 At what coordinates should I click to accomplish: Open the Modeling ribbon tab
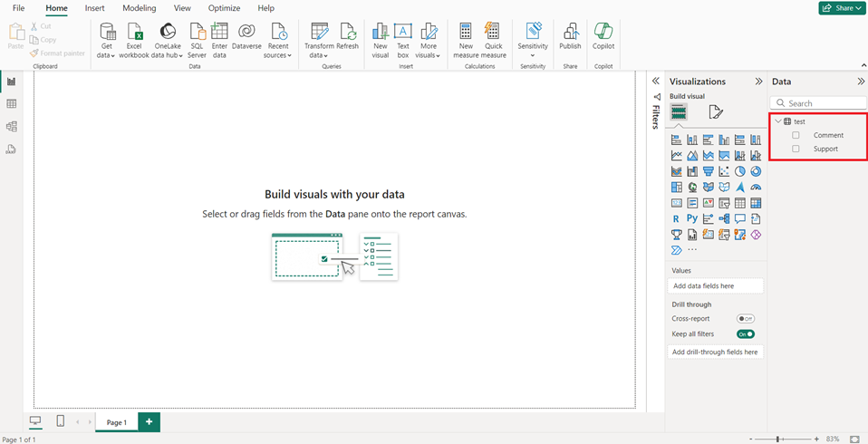coord(139,8)
